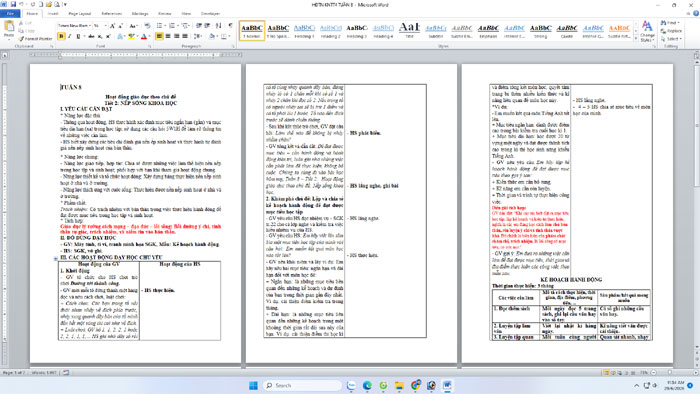Viewport: 700px width, 394px height.
Task: Click the Grow Font icon
Action: click(112, 26)
